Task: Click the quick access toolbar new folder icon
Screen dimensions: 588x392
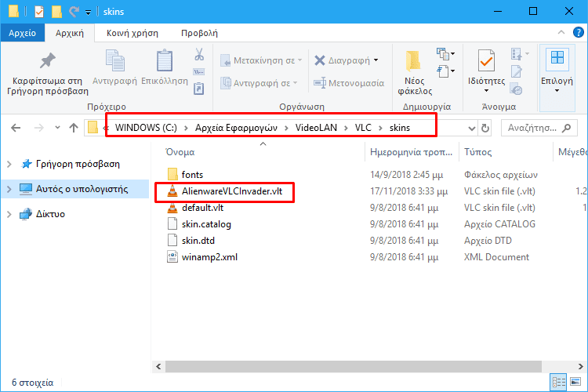Action: click(56, 12)
